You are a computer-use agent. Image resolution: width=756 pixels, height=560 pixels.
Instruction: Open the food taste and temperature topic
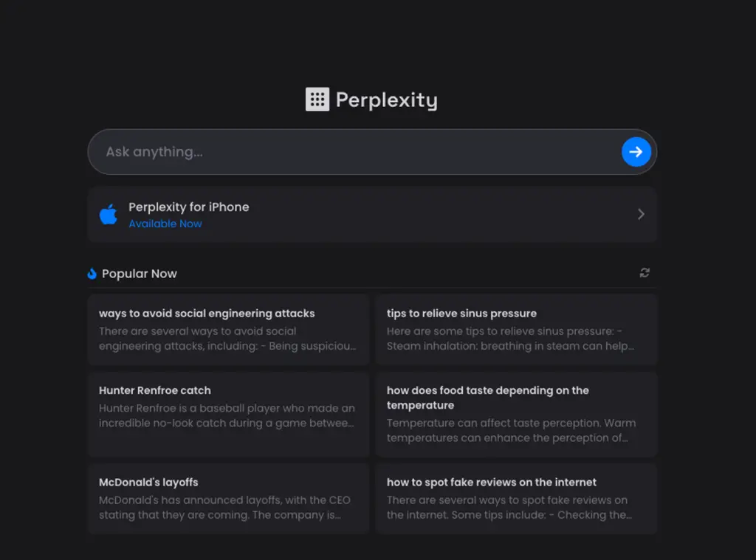pos(516,414)
